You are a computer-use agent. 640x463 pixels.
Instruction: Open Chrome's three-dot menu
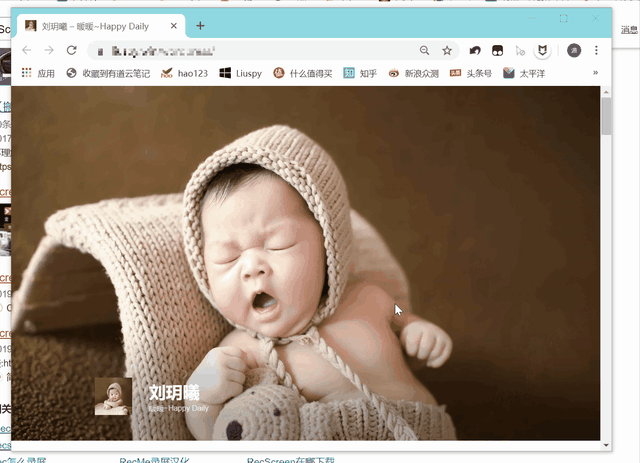597,50
